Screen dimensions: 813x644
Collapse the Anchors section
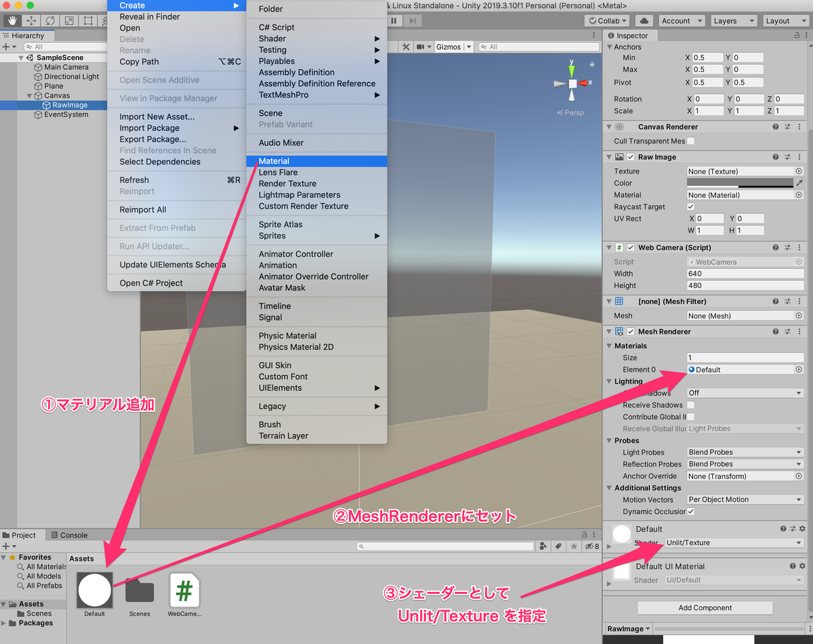coord(608,47)
